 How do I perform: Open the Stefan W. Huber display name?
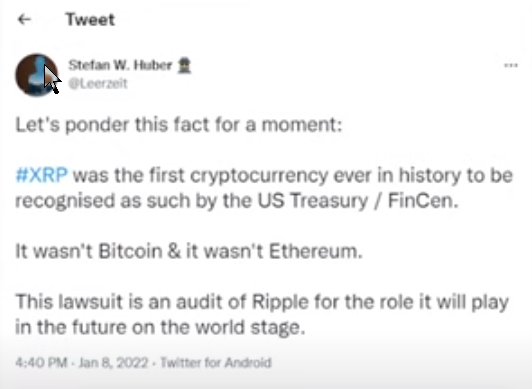pyautogui.click(x=120, y=65)
